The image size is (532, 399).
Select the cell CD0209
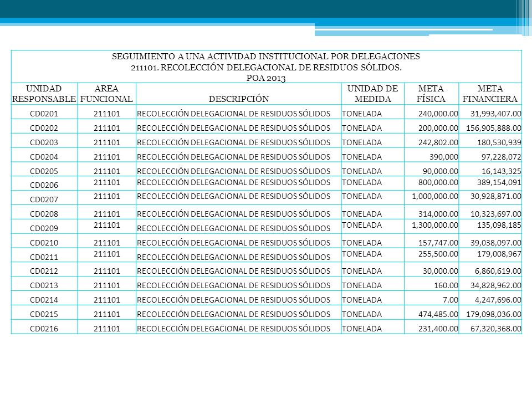44,228
